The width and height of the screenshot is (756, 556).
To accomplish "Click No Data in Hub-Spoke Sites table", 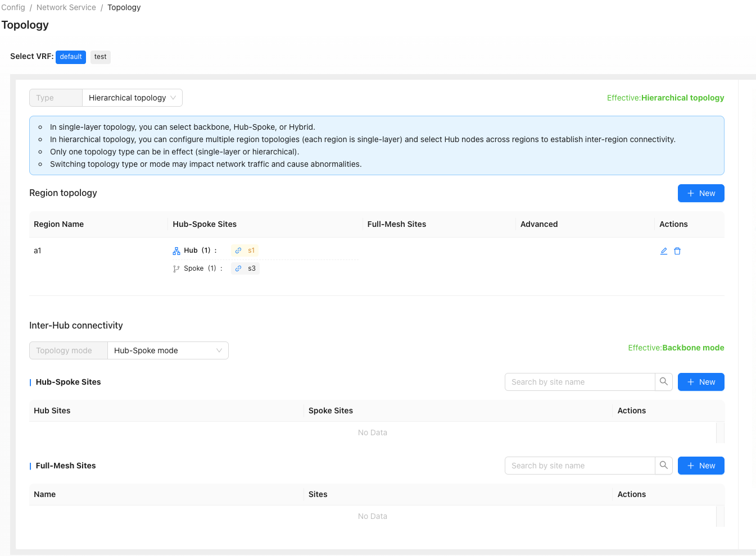I will pyautogui.click(x=373, y=432).
